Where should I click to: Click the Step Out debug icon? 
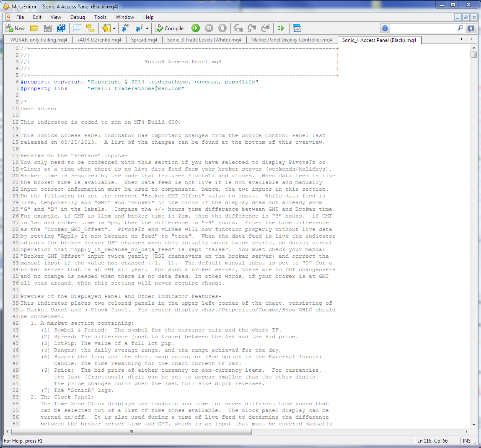(265, 28)
